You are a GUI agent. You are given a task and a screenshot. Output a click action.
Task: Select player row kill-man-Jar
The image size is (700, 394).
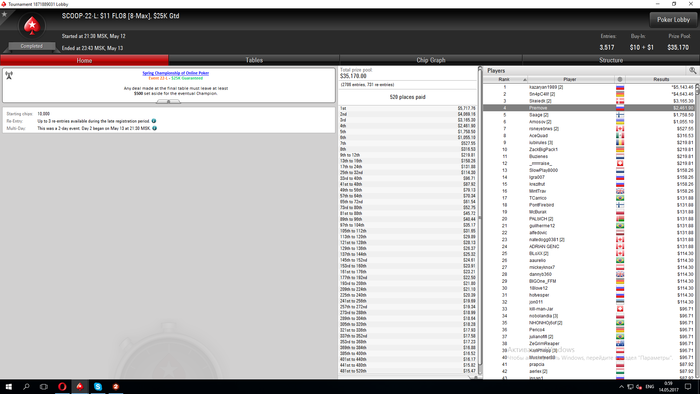tap(588, 309)
